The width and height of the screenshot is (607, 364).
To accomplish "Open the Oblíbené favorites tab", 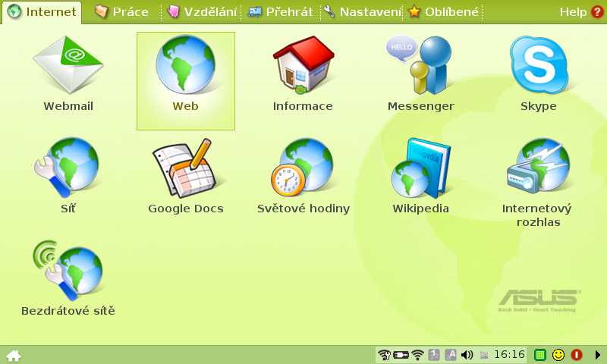I will 443,12.
